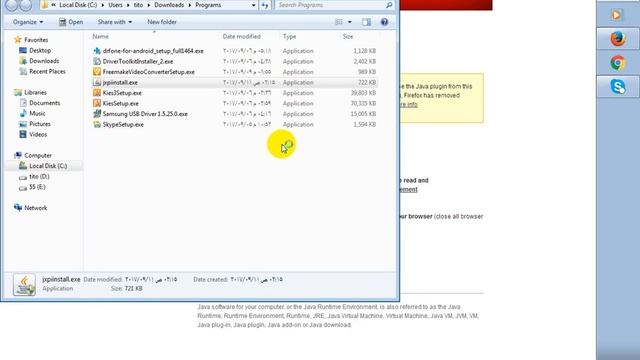The width and height of the screenshot is (640, 360).
Task: Open the Videos library
Action: click(38, 134)
